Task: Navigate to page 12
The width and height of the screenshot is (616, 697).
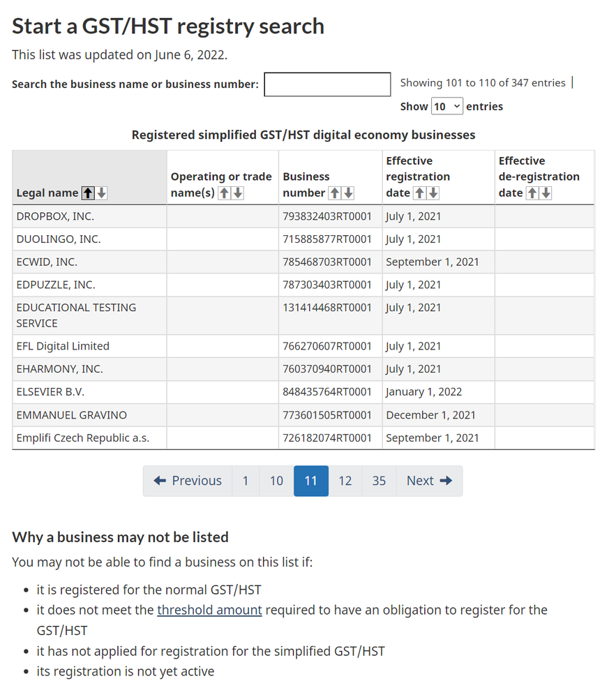Action: point(345,481)
